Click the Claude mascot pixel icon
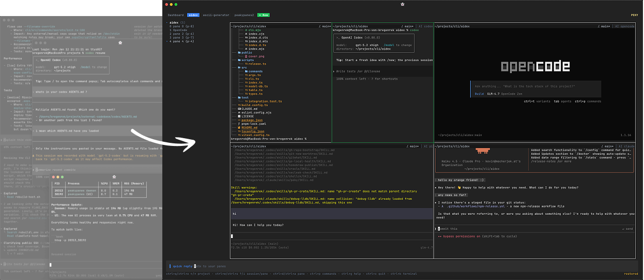The height and width of the screenshot is (280, 644). coord(483,151)
